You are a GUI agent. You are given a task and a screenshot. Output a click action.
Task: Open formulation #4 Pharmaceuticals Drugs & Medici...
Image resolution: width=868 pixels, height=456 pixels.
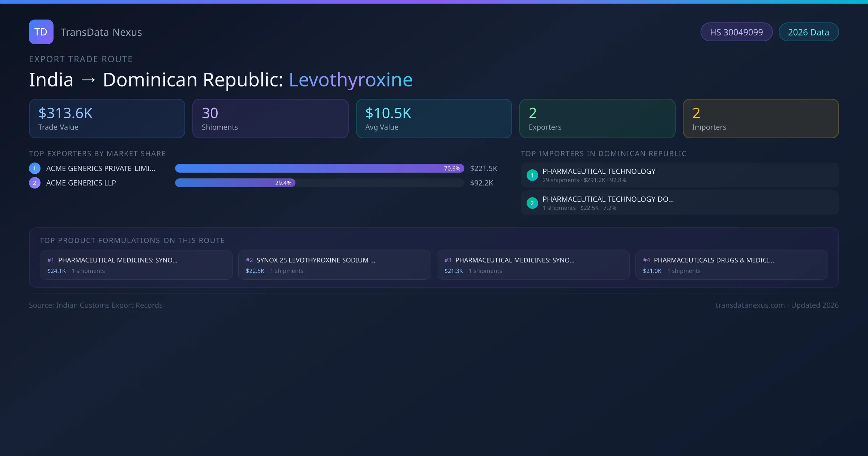731,265
